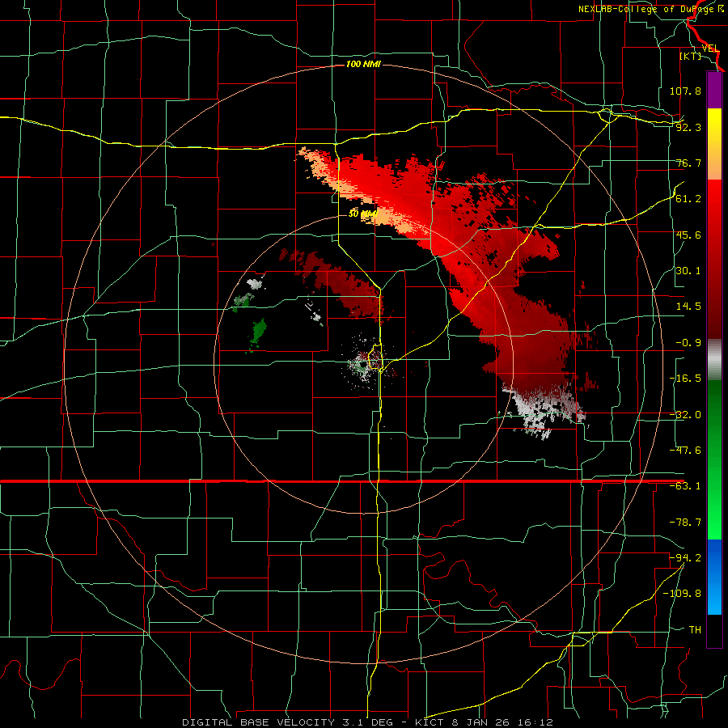Click the -78.7 velocity scale value
The image size is (728, 728).
pyautogui.click(x=685, y=523)
